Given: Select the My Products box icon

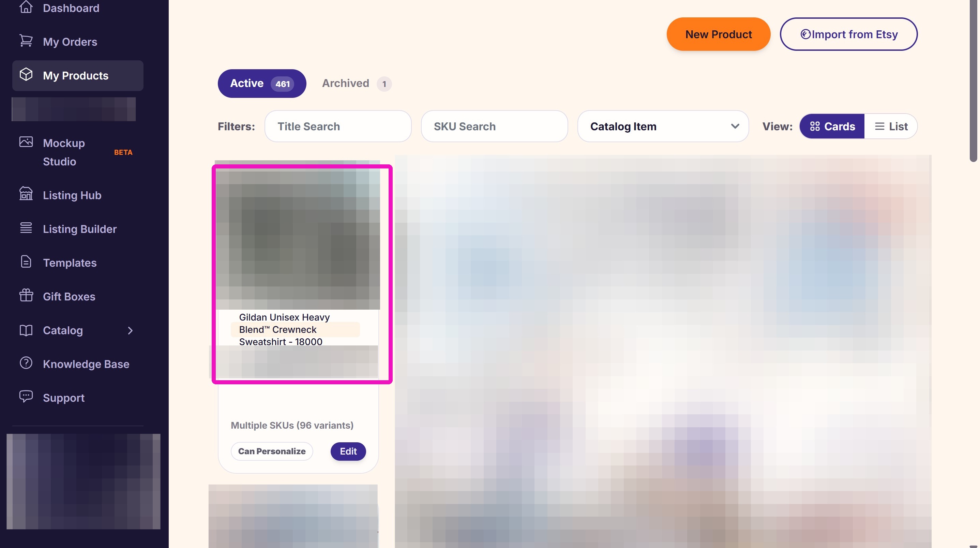Looking at the screenshot, I should coord(26,75).
